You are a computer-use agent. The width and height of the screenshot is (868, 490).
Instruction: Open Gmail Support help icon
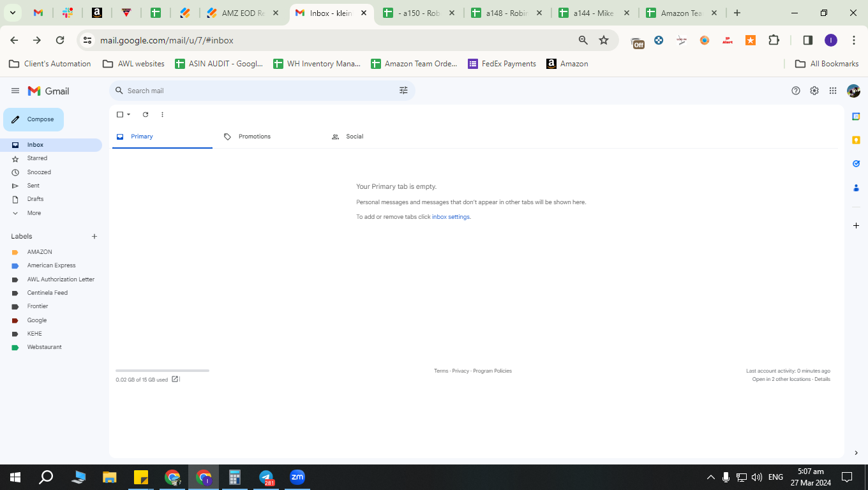[x=796, y=91]
